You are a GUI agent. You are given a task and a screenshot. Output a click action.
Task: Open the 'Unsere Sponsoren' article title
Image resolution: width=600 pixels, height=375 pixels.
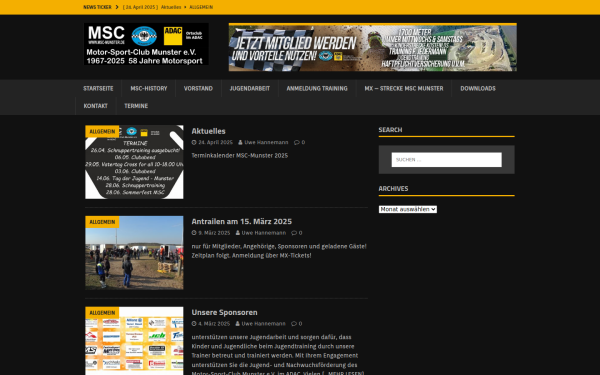pyautogui.click(x=224, y=312)
